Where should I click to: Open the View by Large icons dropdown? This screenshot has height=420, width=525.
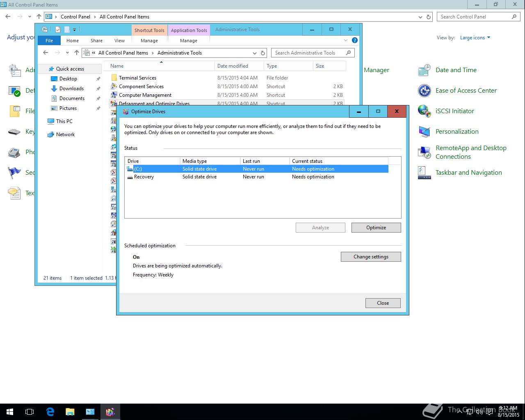click(475, 38)
